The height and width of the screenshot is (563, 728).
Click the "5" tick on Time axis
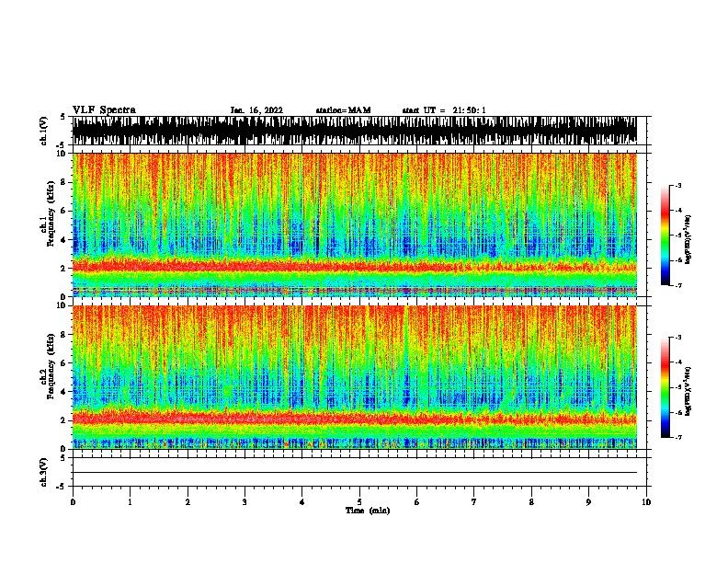(x=359, y=502)
